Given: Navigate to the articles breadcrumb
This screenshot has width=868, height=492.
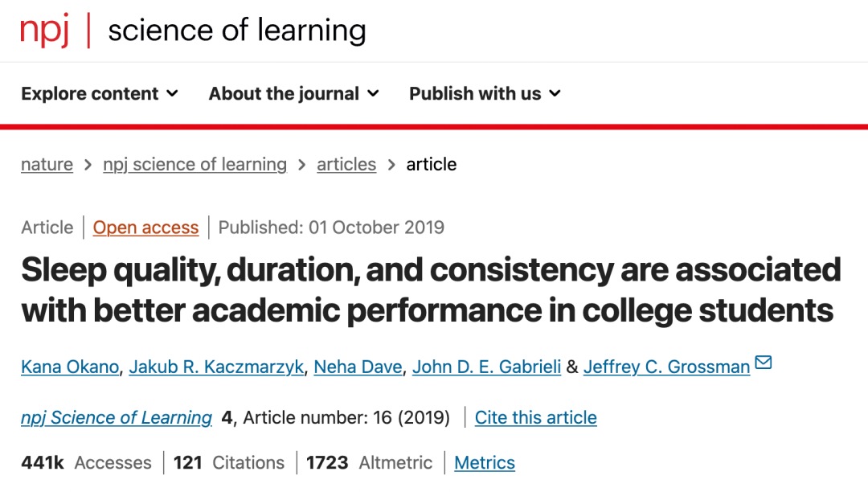Looking at the screenshot, I should 346,164.
